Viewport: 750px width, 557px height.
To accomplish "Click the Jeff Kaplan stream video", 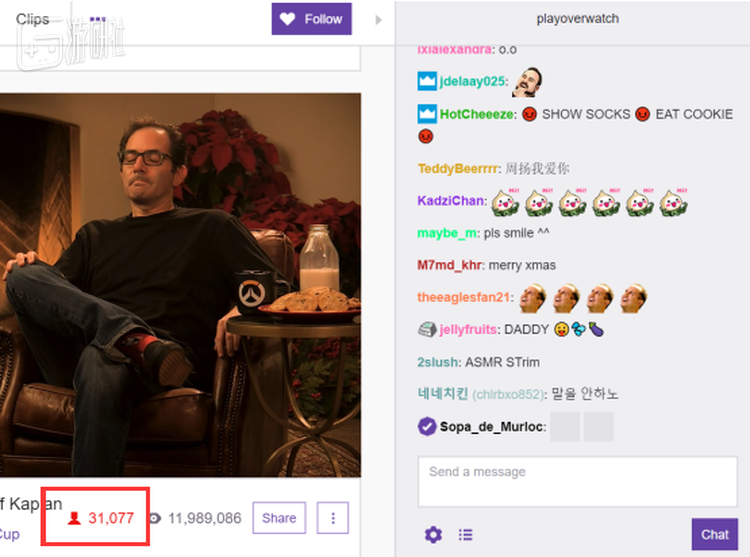I will (x=180, y=285).
